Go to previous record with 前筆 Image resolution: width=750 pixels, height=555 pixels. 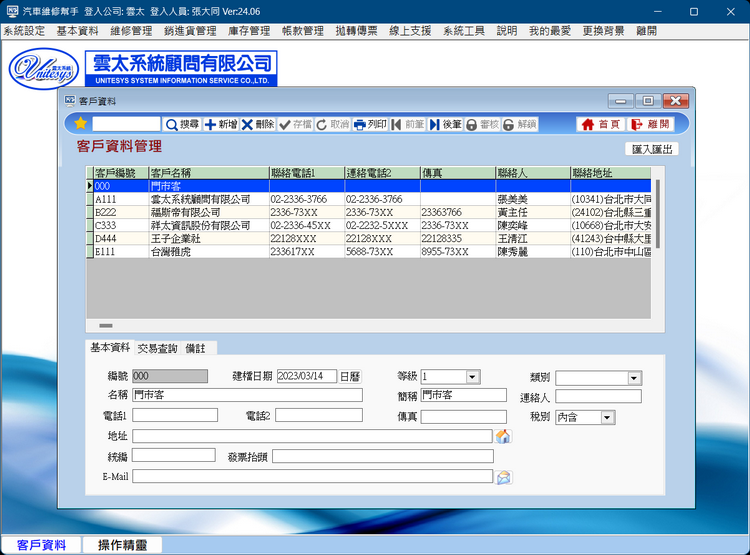click(x=407, y=124)
